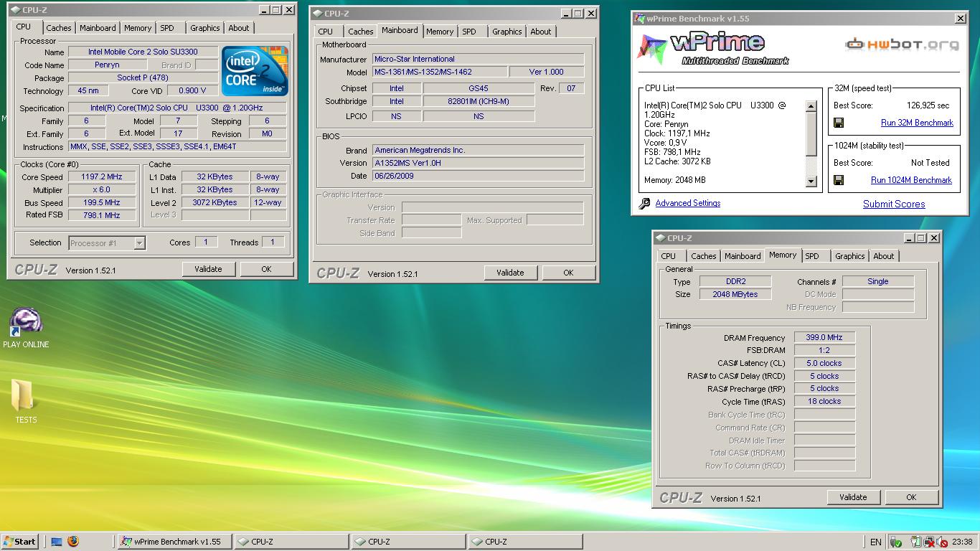Click OK in the CPU-Z Mainboard window
Viewport: 980px width, 551px height.
568,273
